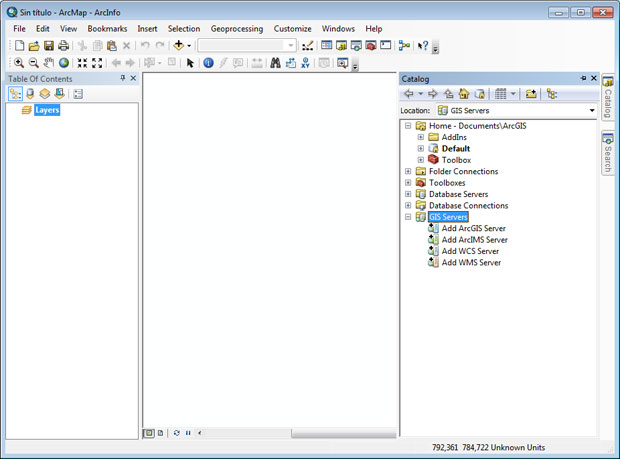Print the map using the printer icon
Image resolution: width=620 pixels, height=459 pixels.
[x=63, y=45]
